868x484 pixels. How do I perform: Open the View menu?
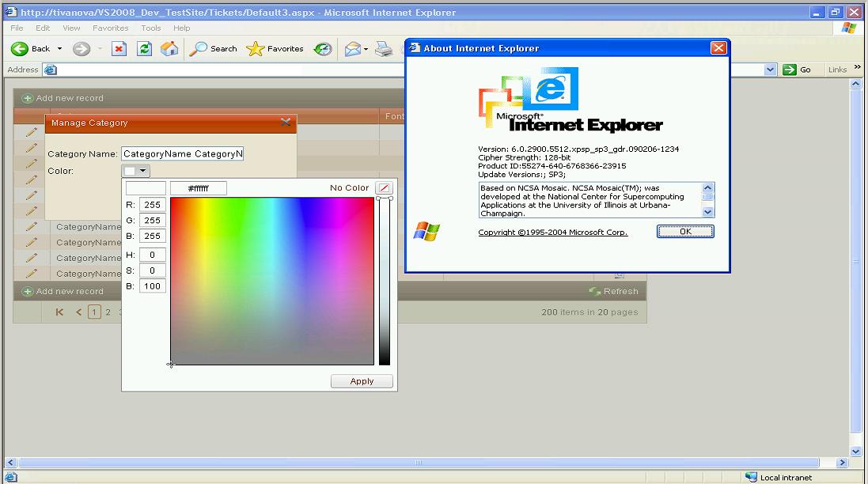(x=71, y=28)
